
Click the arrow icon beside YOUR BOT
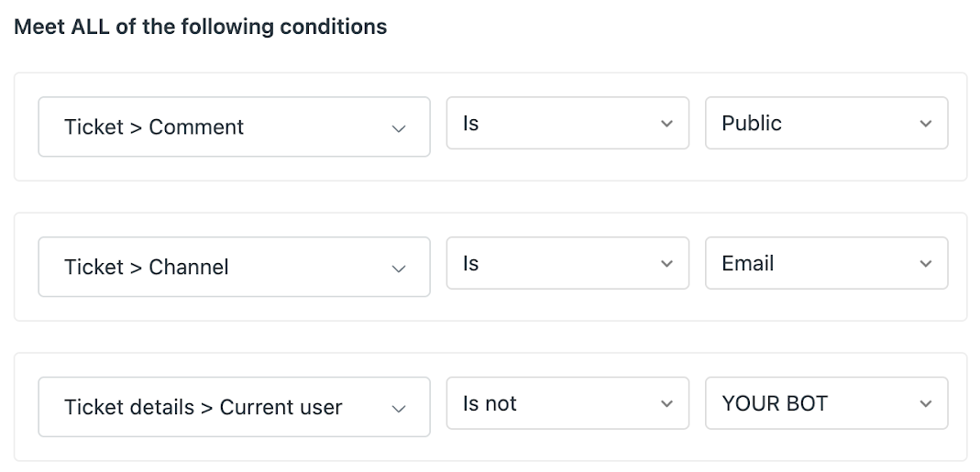coord(925,404)
